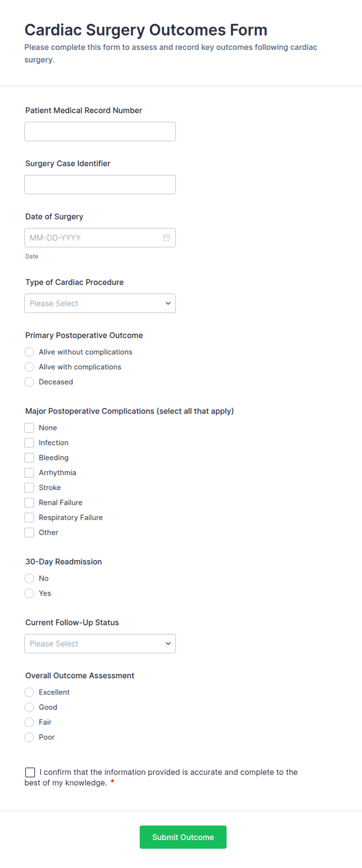Check the Bleeding complication checkbox
The image size is (362, 868).
click(x=29, y=457)
